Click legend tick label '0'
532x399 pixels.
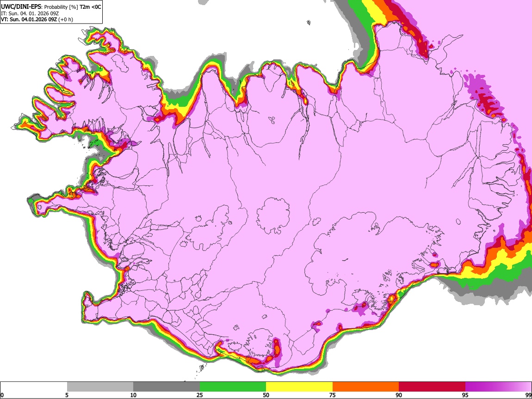(2, 395)
